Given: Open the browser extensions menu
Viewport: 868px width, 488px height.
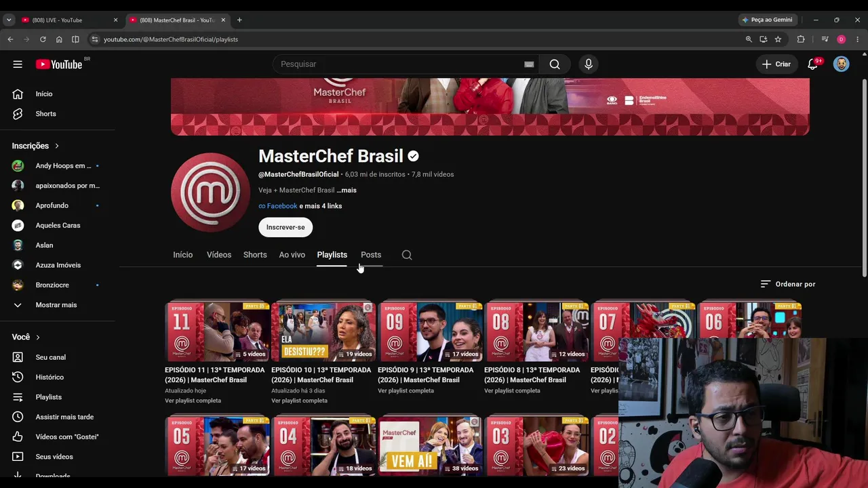Looking at the screenshot, I should click(801, 39).
